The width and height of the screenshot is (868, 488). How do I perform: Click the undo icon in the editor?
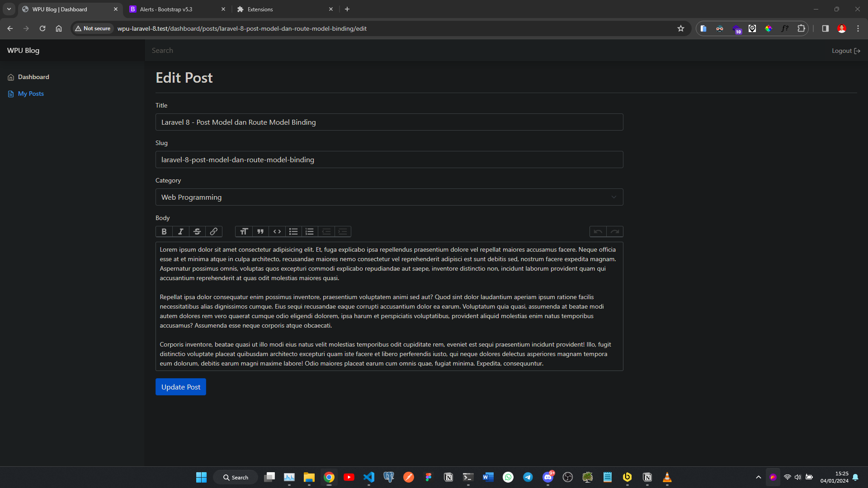(x=598, y=231)
